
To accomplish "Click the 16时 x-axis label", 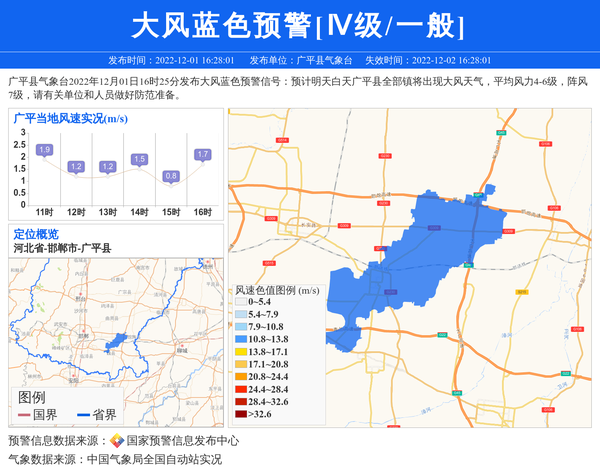I will click(203, 212).
